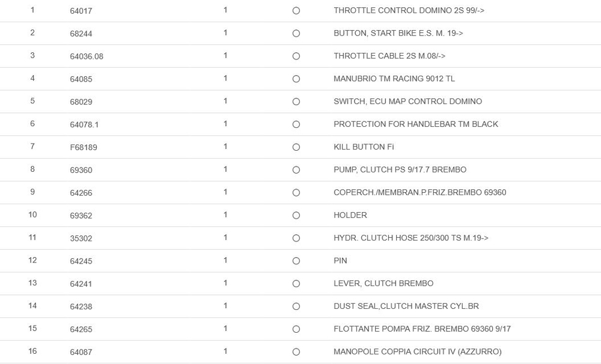Click row number 15 cell
601x364 pixels.
click(x=32, y=329)
